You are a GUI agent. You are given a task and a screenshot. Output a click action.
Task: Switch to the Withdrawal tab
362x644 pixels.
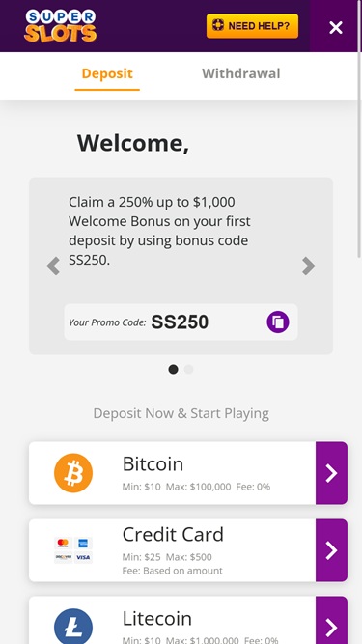coord(241,74)
